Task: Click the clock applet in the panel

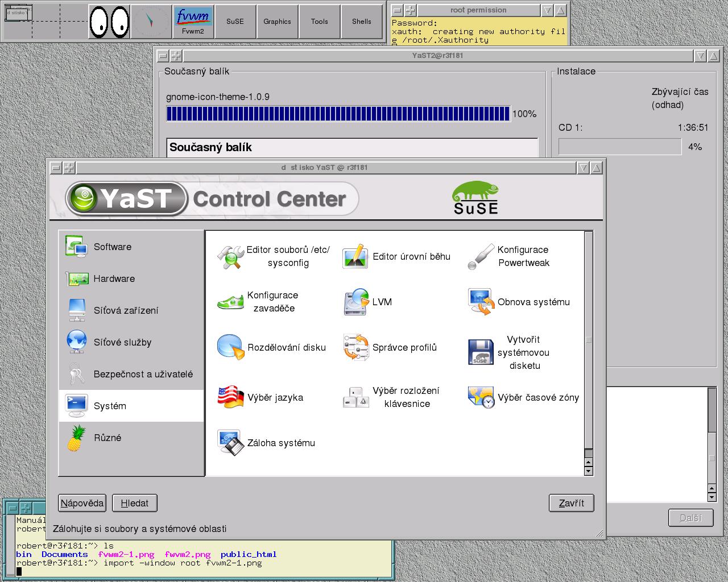Action: click(x=151, y=22)
